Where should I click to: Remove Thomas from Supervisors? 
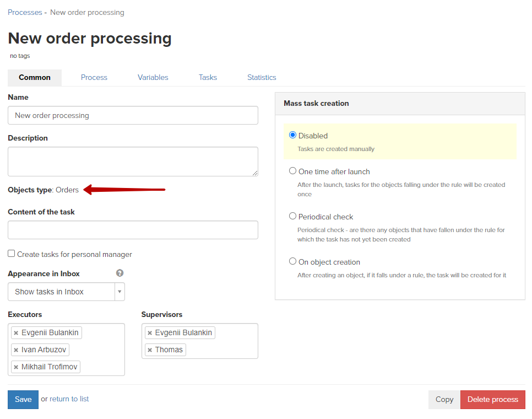pos(150,350)
